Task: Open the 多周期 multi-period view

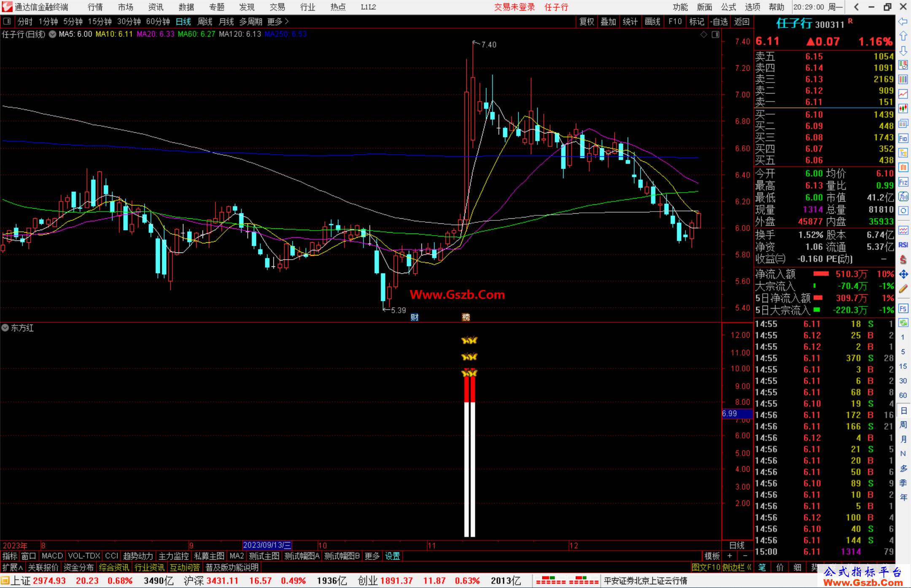Action: 251,21
